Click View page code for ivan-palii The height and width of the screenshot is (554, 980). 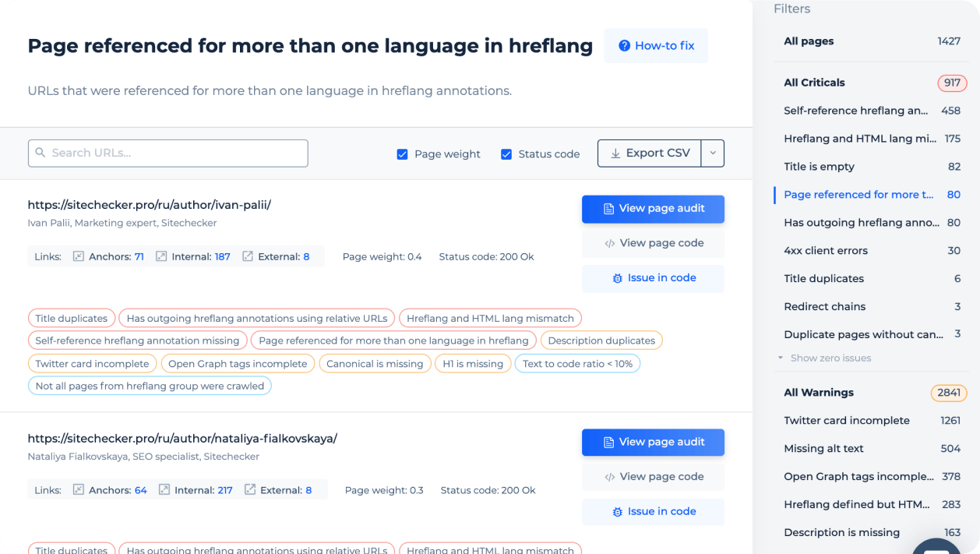tap(653, 243)
